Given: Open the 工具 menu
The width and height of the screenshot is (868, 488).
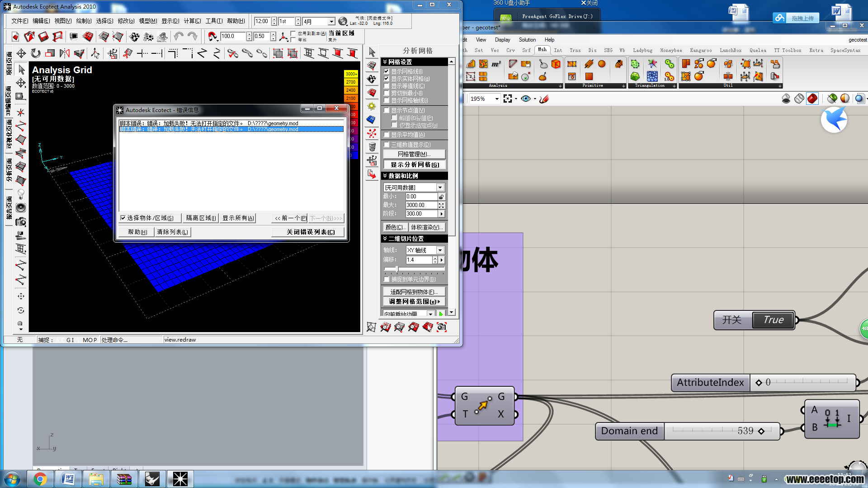Looking at the screenshot, I should (x=214, y=21).
